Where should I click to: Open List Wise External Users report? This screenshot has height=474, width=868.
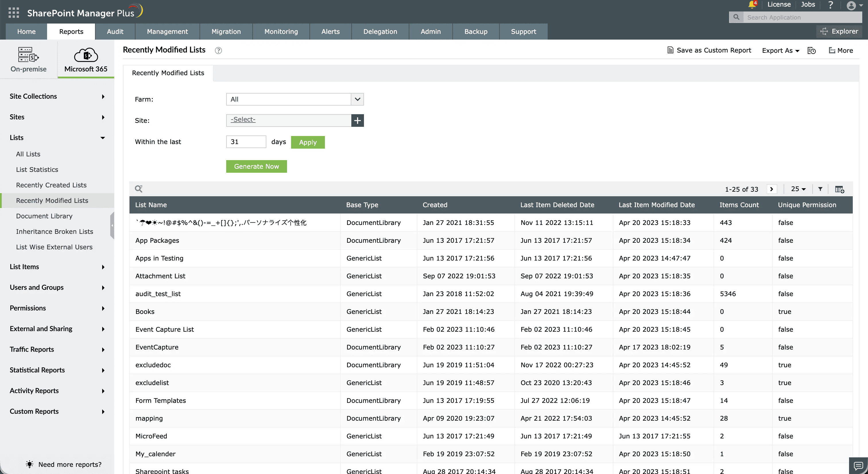(x=54, y=247)
